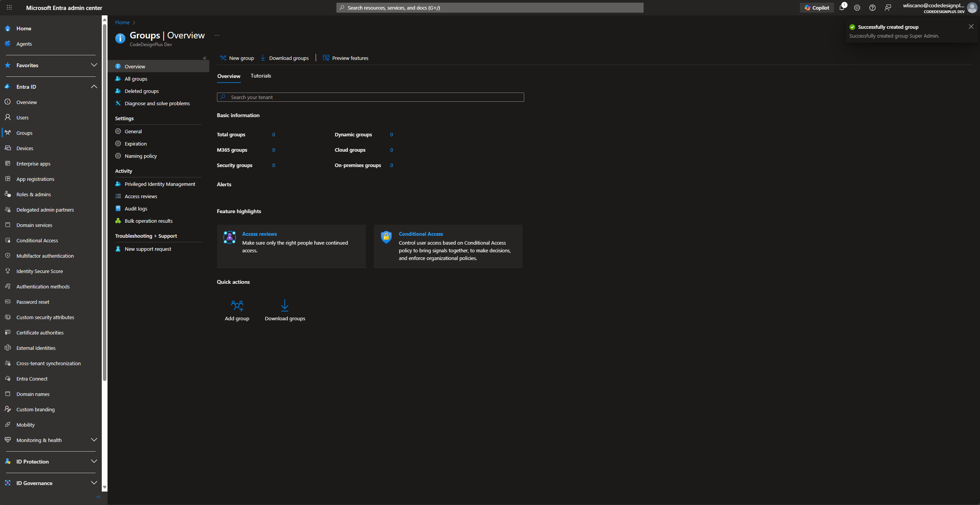The width and height of the screenshot is (980, 505).
Task: Open Groups in the left sidebar
Action: coord(51,133)
